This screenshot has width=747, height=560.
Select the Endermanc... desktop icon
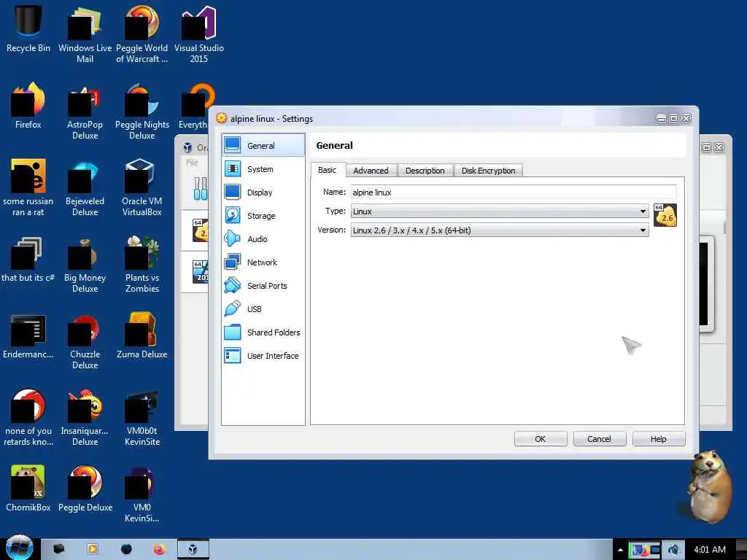point(28,335)
